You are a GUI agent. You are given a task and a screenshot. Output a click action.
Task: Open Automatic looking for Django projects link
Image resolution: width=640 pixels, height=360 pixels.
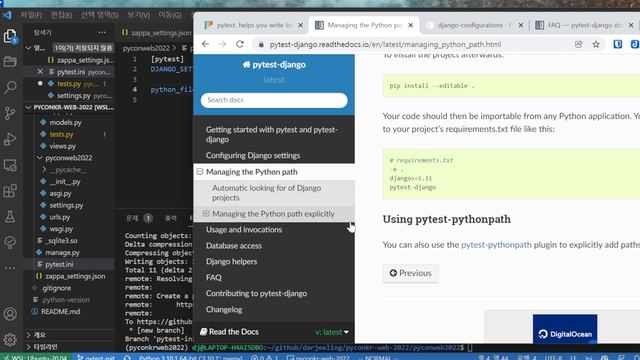coord(266,193)
